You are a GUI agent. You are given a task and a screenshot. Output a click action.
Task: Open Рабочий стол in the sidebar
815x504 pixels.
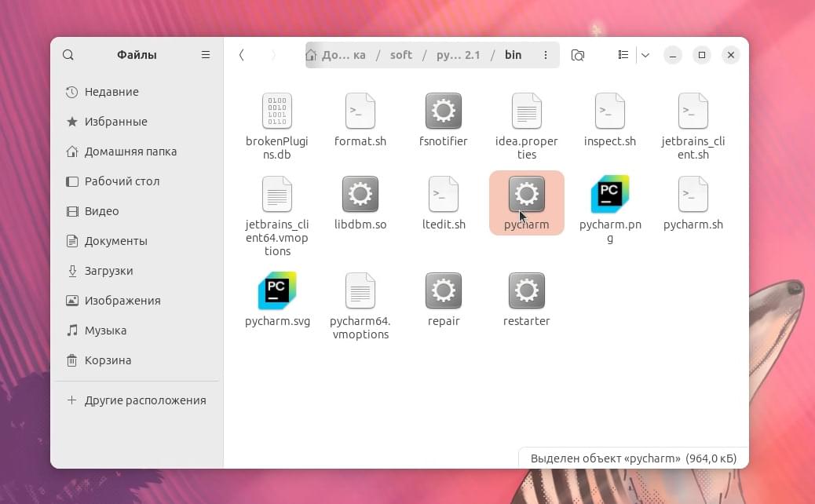pos(137,181)
